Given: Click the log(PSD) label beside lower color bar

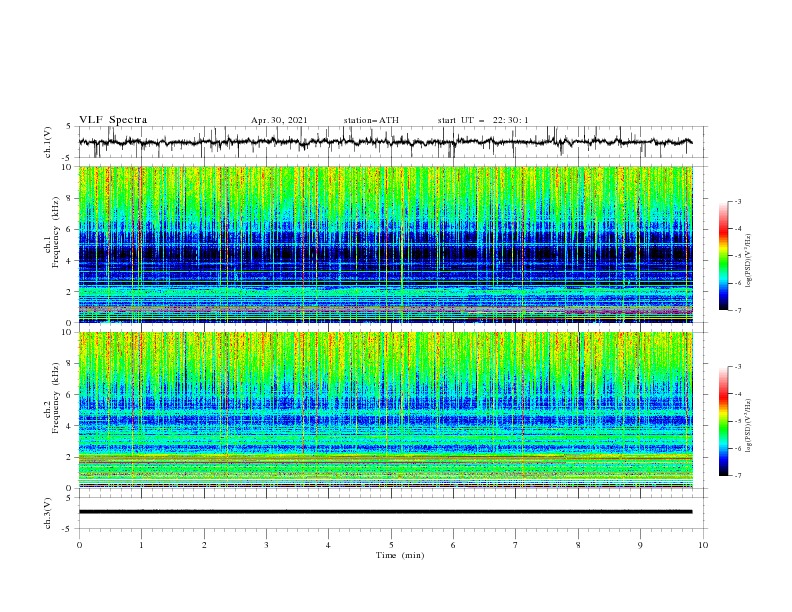Looking at the screenshot, I should [x=749, y=425].
